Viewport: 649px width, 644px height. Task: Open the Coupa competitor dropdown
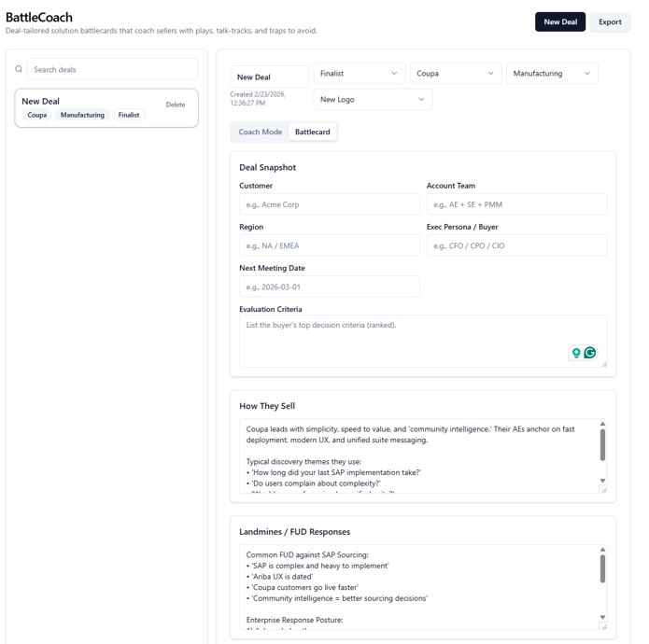coord(456,74)
